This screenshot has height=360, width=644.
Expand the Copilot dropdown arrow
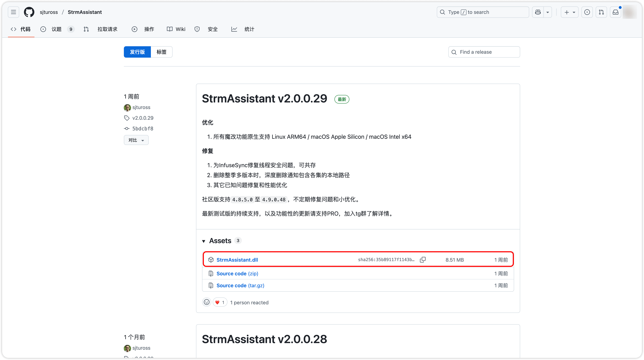[548, 12]
